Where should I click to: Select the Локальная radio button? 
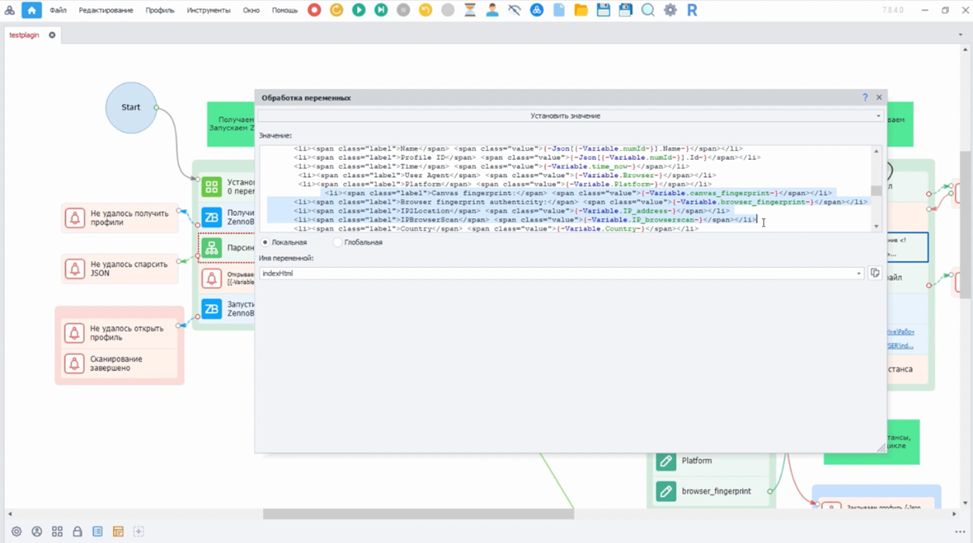tap(266, 242)
